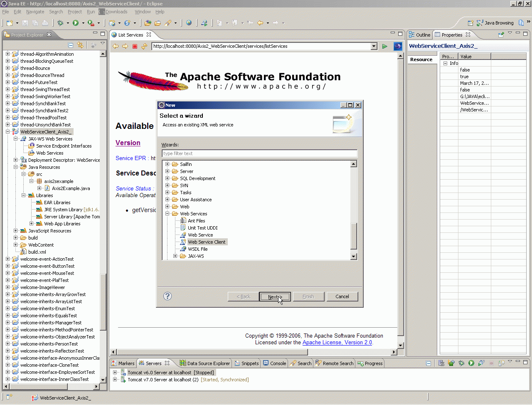Click the Apache License, Version 2.0 link
Viewport: 532px width, 405px height.
pos(337,343)
